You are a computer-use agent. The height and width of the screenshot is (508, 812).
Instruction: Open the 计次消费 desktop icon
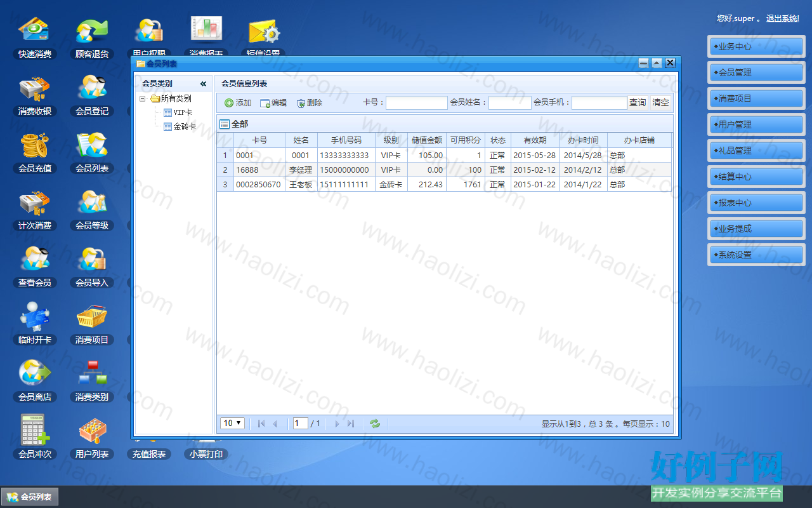pos(35,210)
